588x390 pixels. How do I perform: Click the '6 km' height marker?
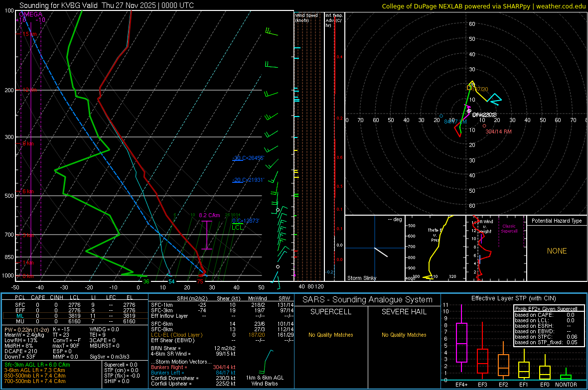point(28,191)
